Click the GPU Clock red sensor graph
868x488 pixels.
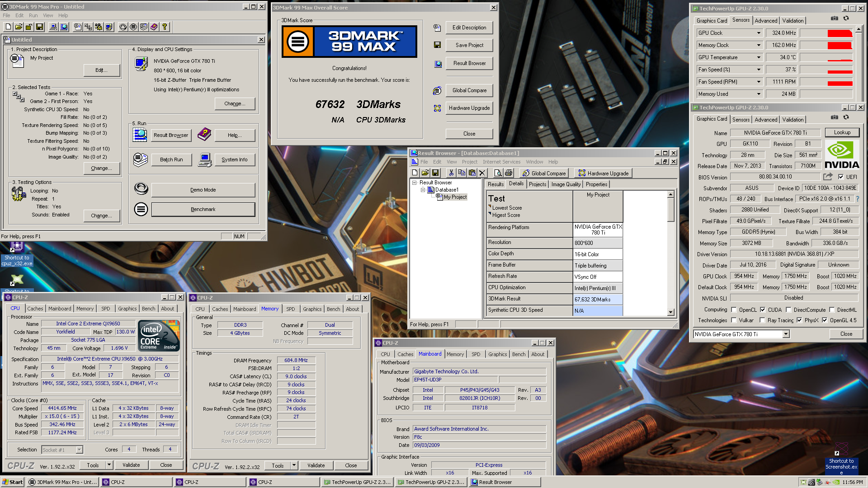[x=826, y=33]
